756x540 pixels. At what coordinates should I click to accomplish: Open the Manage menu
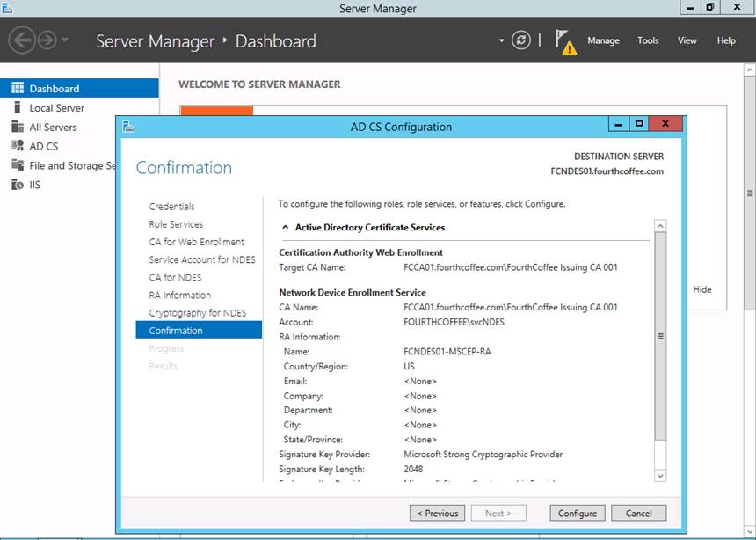pyautogui.click(x=603, y=40)
